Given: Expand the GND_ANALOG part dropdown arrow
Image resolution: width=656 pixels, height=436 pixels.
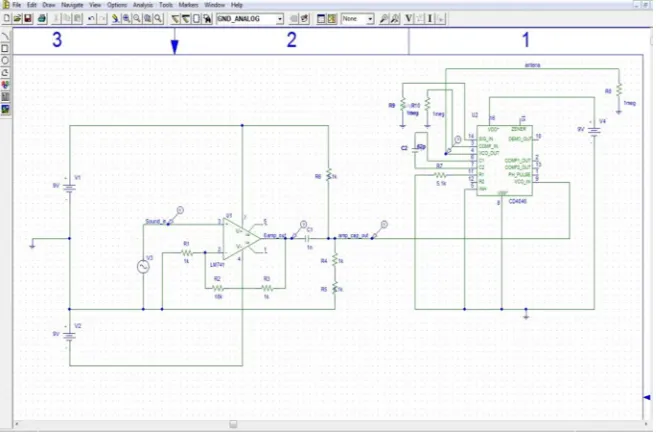Looking at the screenshot, I should coord(279,19).
